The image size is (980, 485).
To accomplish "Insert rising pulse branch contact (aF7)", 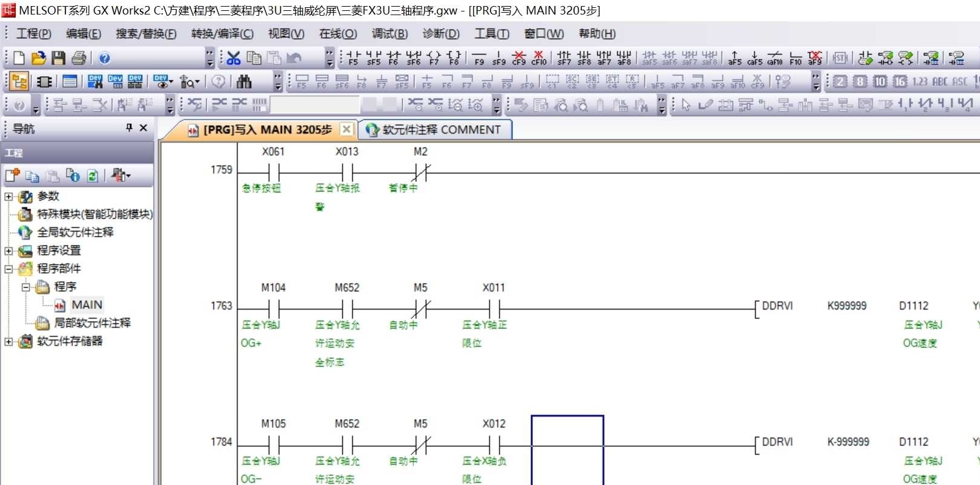I will point(604,58).
